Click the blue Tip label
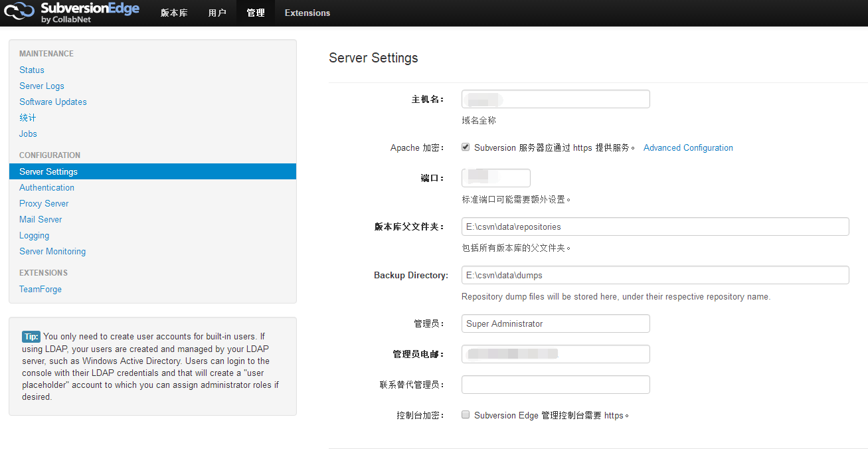Viewport: 868px width, 449px height. pyautogui.click(x=31, y=337)
